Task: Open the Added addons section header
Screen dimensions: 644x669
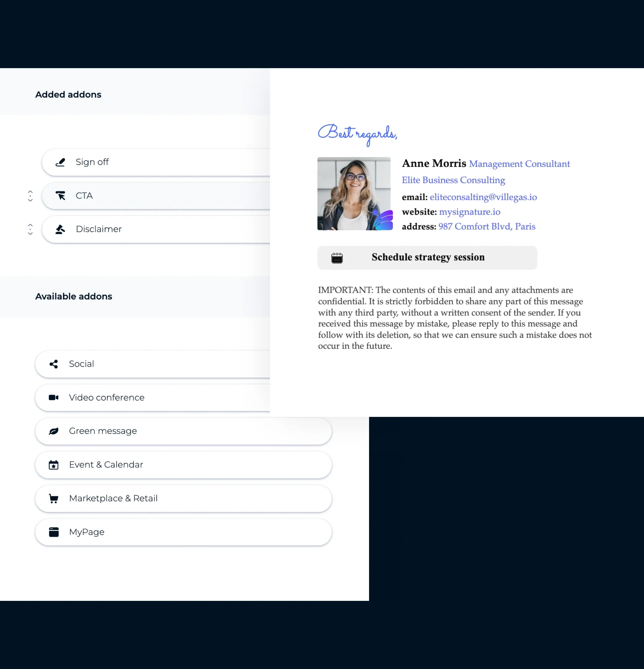Action: tap(67, 94)
